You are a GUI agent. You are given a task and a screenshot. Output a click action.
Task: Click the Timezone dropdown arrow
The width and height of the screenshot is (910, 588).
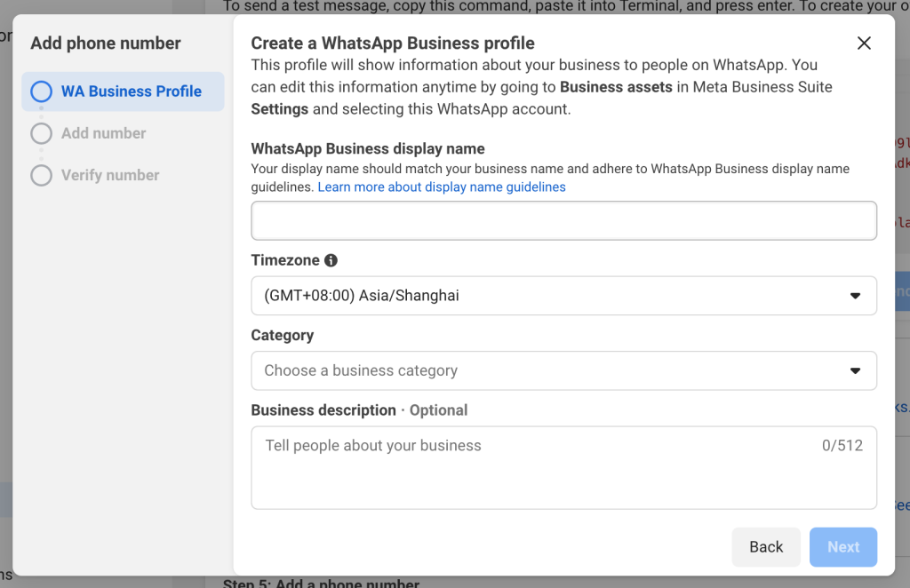(855, 296)
